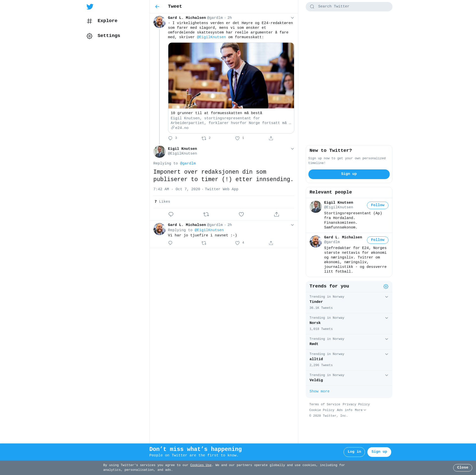The width and height of the screenshot is (476, 475).
Task: Open Gard's avatar in Relevant people
Action: pos(316,241)
